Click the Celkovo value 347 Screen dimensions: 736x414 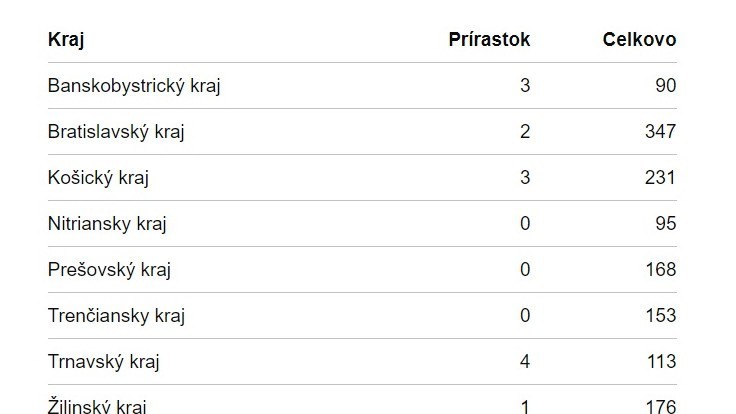(660, 132)
